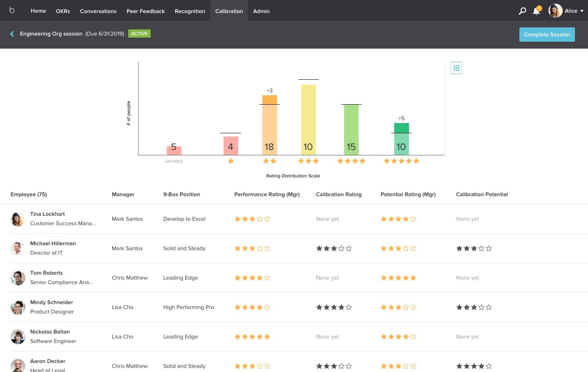Click the Betterworks logo

12,11
